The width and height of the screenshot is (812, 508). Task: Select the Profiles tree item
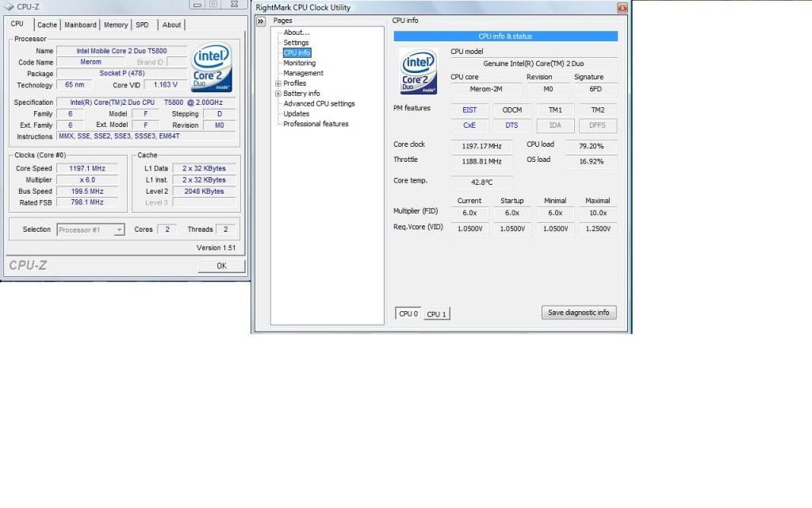coord(295,83)
